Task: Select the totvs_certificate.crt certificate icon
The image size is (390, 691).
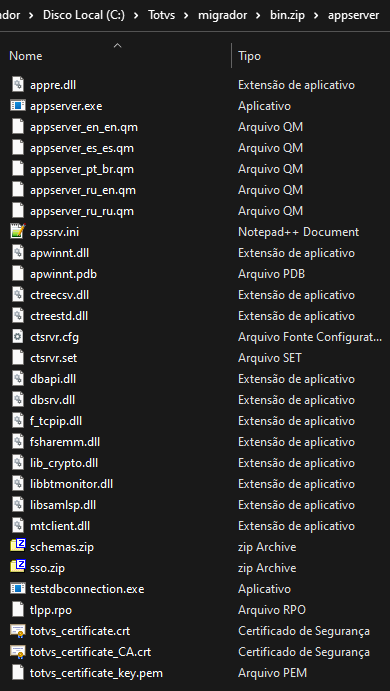Action: tap(18, 631)
